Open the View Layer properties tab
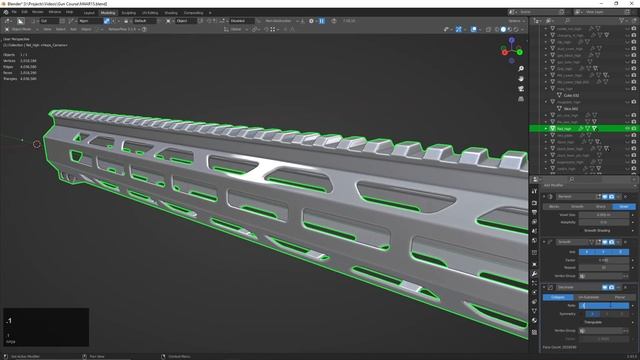This screenshot has height=360, width=640. pyautogui.click(x=534, y=222)
